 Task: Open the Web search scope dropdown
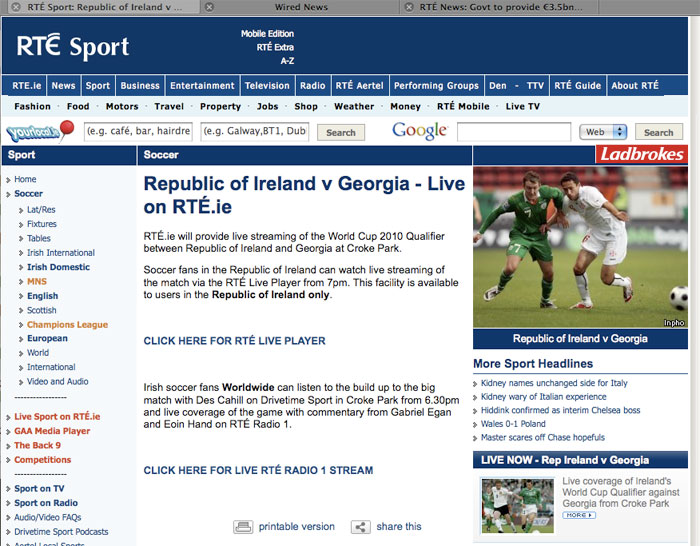(605, 132)
